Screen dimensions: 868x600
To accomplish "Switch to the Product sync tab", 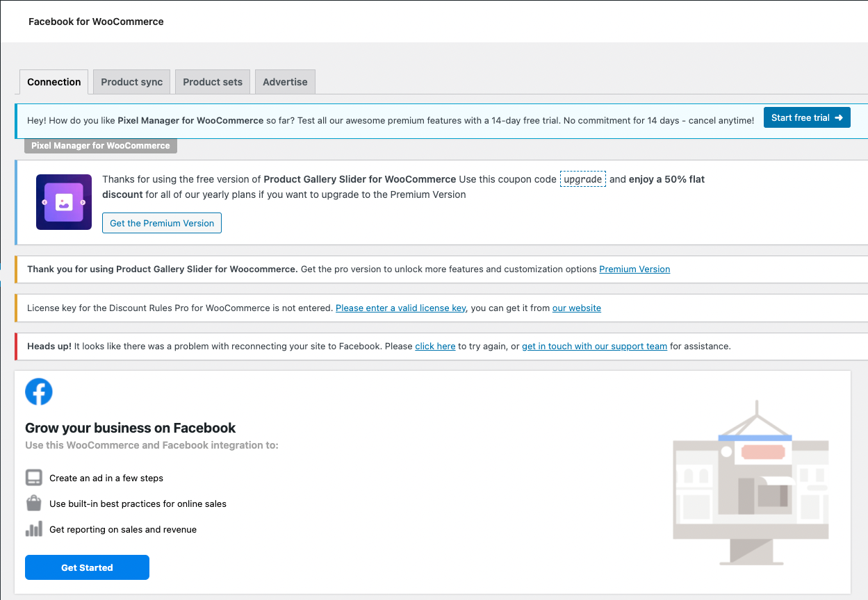I will click(x=132, y=82).
